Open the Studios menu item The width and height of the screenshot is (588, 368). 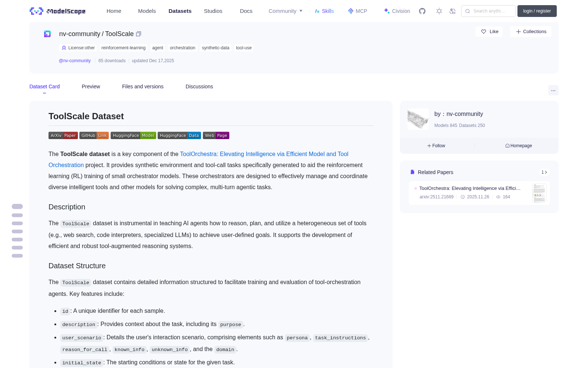click(213, 11)
